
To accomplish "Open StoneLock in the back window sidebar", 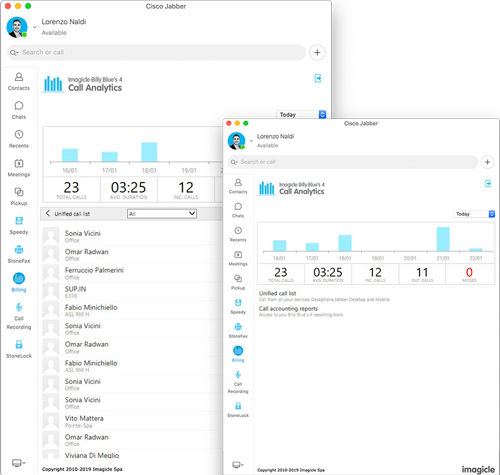I will [19, 349].
